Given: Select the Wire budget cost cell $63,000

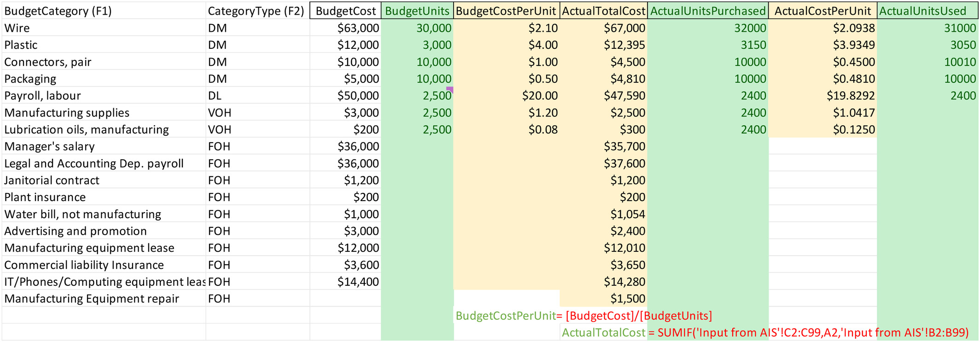Looking at the screenshot, I should pos(345,28).
